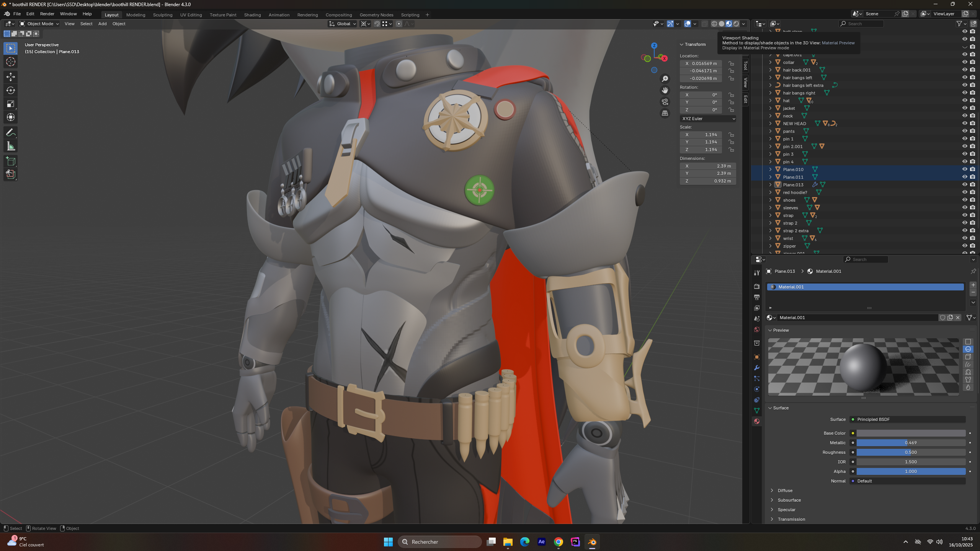Hide the jacket object in outliner
This screenshot has height=551, width=980.
point(965,108)
